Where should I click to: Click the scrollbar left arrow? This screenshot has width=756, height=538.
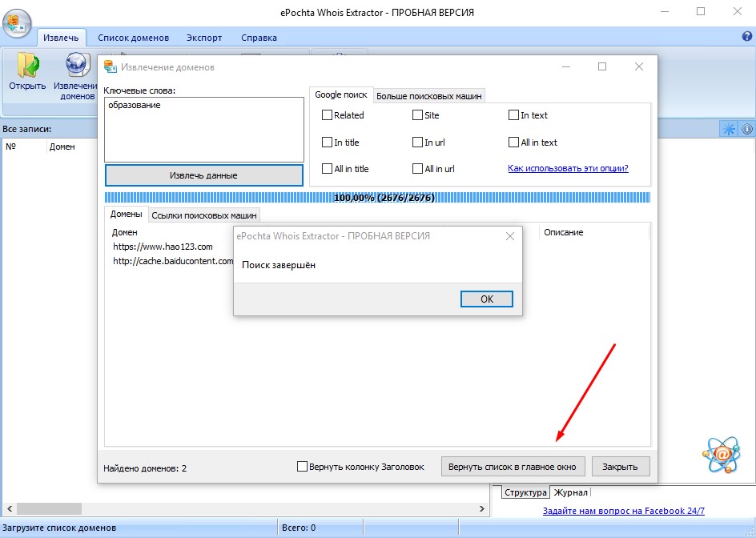[x=8, y=508]
